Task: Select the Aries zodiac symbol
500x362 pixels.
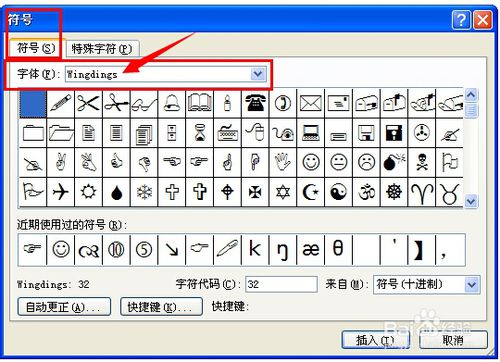Action: (x=422, y=192)
